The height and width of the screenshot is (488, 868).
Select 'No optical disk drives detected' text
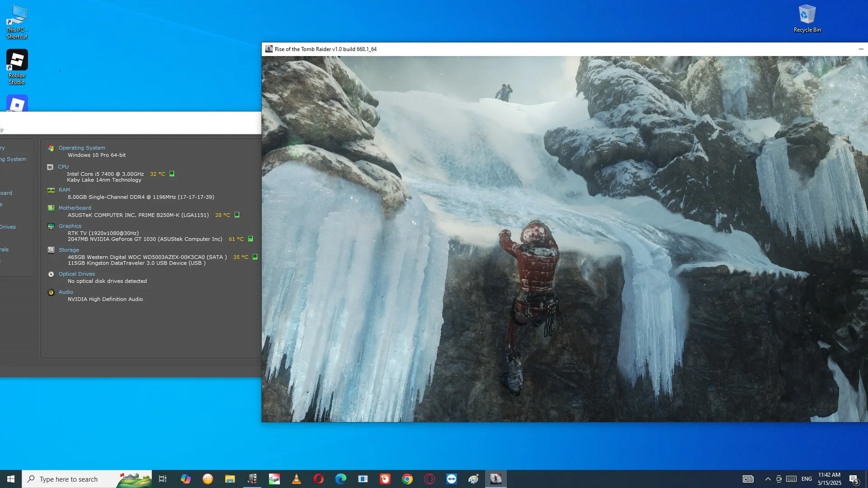coord(107,281)
